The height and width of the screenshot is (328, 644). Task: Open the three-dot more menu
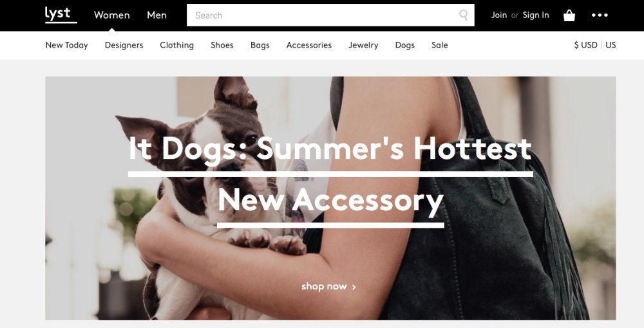point(600,15)
